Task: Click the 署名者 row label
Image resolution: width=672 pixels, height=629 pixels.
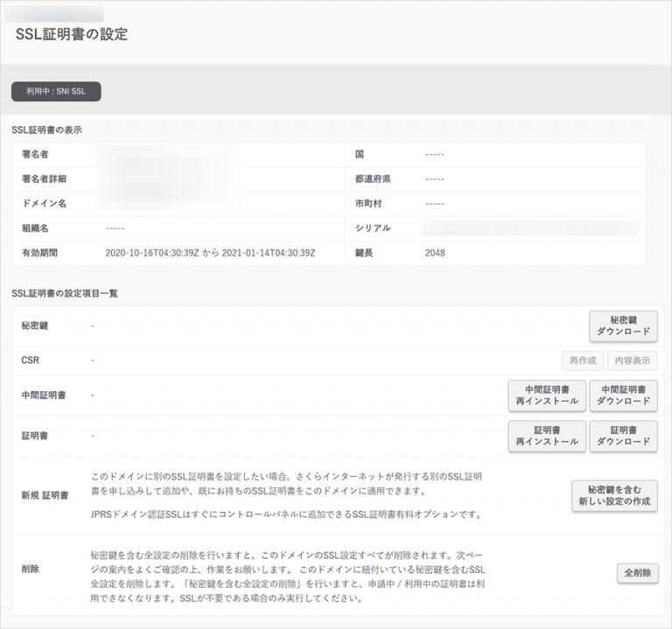Action: pyautogui.click(x=36, y=155)
